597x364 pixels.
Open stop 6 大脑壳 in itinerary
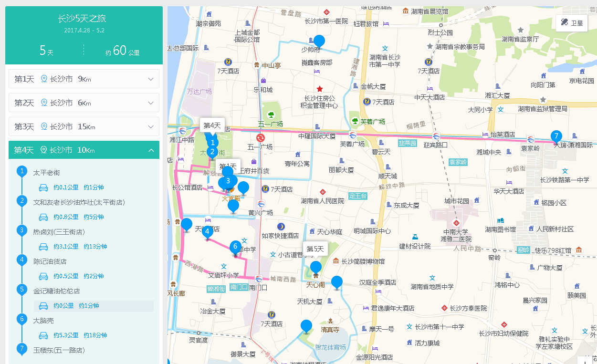[x=43, y=320]
